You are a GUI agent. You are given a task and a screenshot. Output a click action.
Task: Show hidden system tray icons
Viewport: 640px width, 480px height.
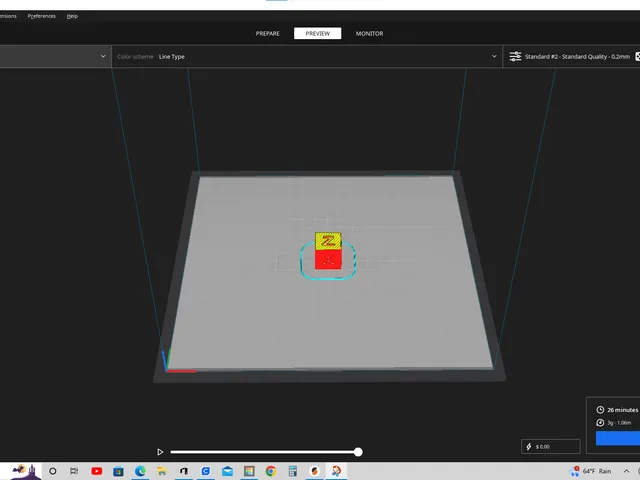click(x=627, y=471)
